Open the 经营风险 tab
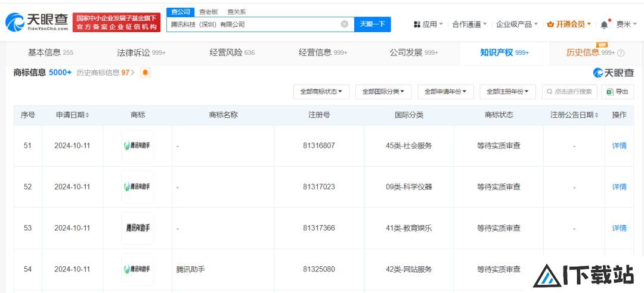 (x=232, y=52)
